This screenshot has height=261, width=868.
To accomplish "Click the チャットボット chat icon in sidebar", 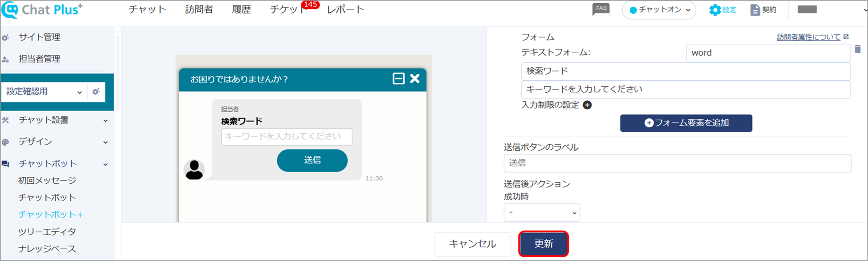I will click(6, 164).
